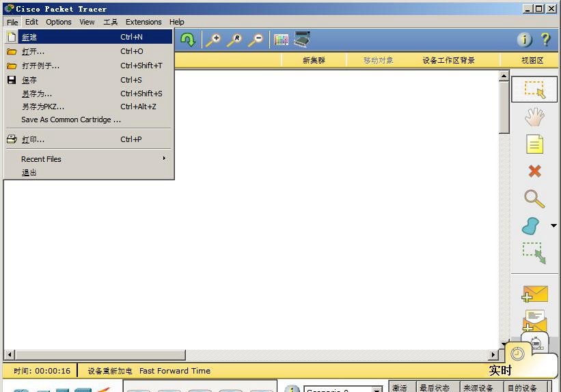Click the yellow question mark help icon
The height and width of the screenshot is (392, 561).
point(545,40)
